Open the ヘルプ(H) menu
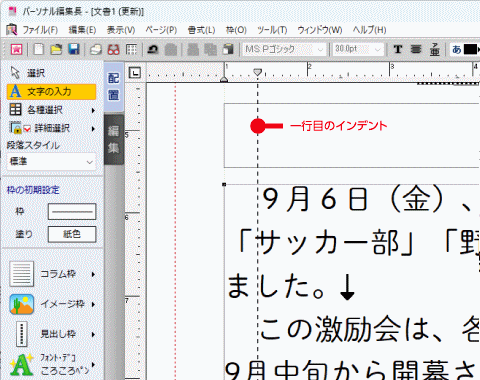480x380 pixels. (369, 30)
